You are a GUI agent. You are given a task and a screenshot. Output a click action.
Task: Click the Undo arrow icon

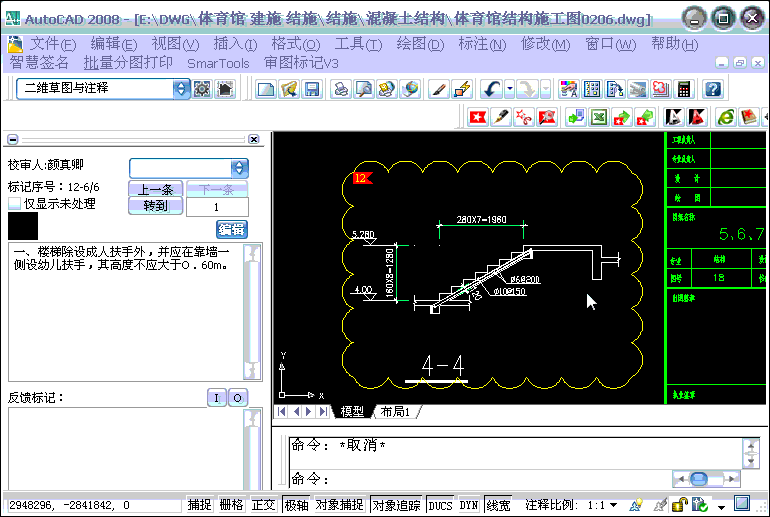(491, 89)
